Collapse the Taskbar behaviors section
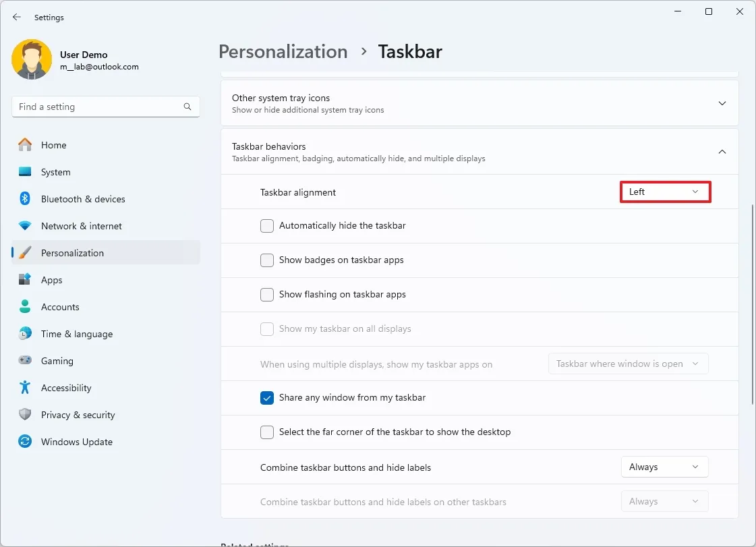Viewport: 756px width, 547px height. [x=722, y=152]
